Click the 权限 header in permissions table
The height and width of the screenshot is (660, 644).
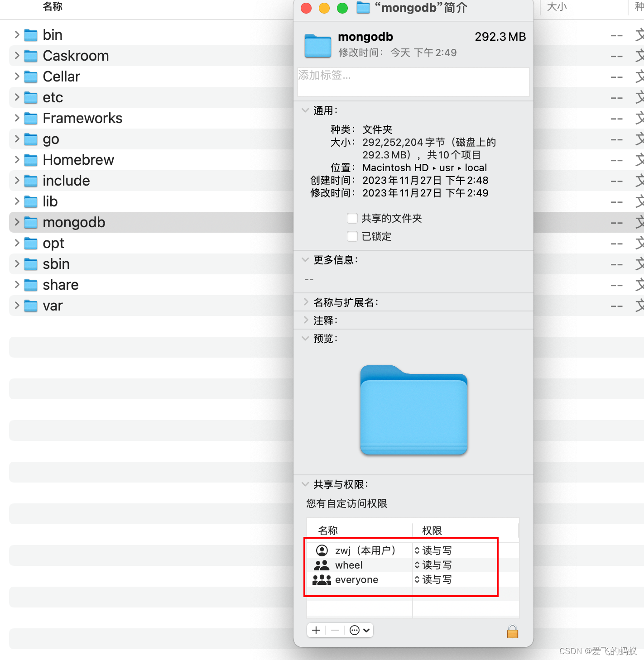click(x=432, y=531)
